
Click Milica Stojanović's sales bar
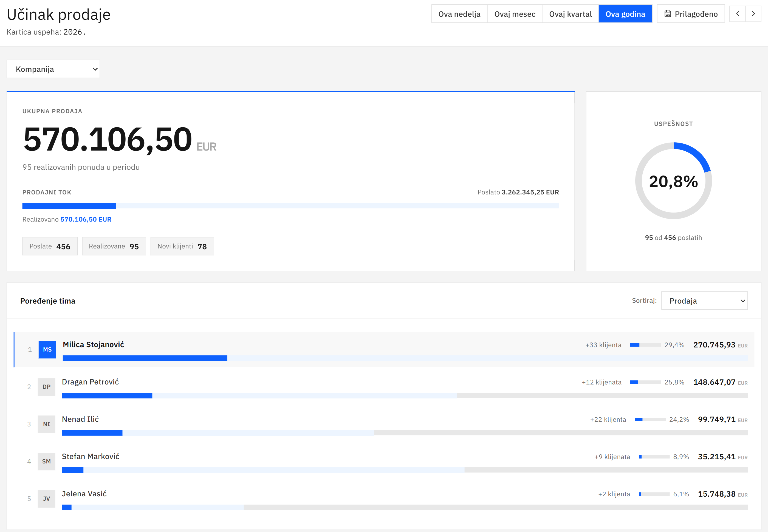[405, 358]
